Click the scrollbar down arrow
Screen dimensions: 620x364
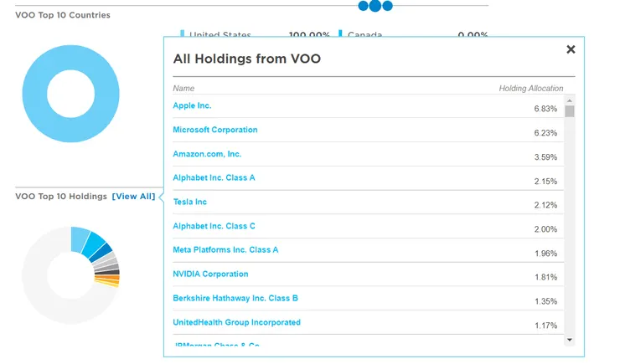[570, 340]
